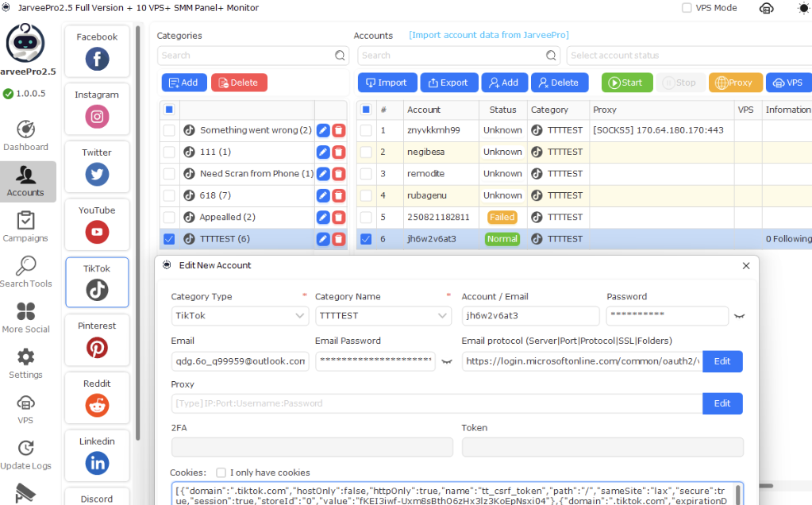The image size is (812, 505).
Task: Edit the Appealled category with pencil icon
Action: pyautogui.click(x=323, y=217)
